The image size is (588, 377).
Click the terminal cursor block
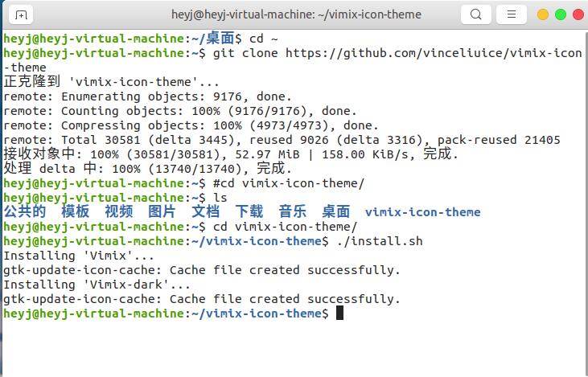339,313
